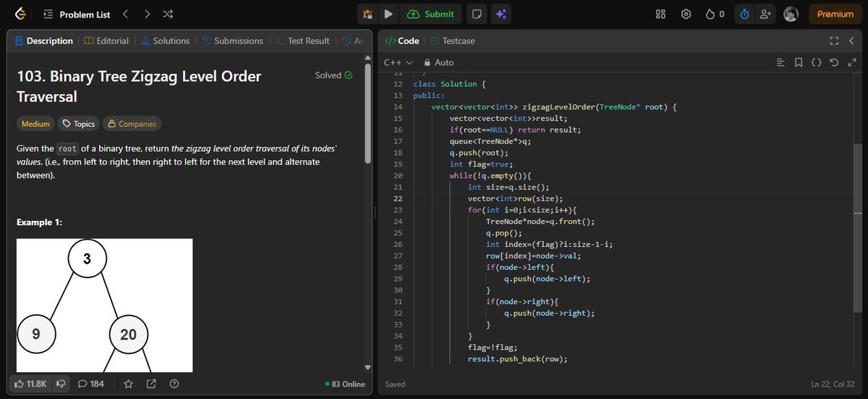Go to the next problem
Screen dimensions: 868x399
pos(147,14)
